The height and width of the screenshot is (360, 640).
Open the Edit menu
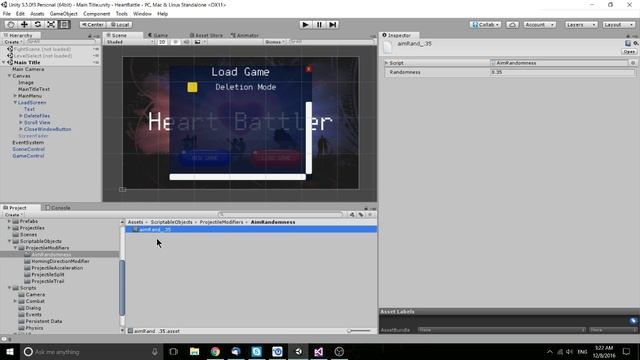coord(20,14)
